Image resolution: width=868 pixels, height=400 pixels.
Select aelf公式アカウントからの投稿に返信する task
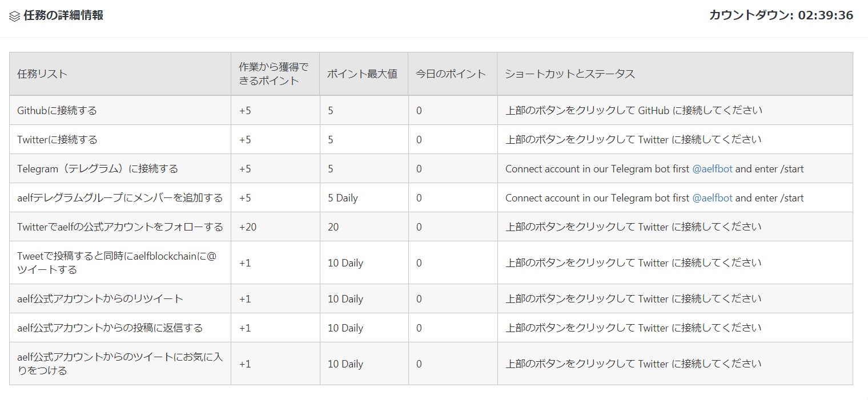[x=110, y=328]
